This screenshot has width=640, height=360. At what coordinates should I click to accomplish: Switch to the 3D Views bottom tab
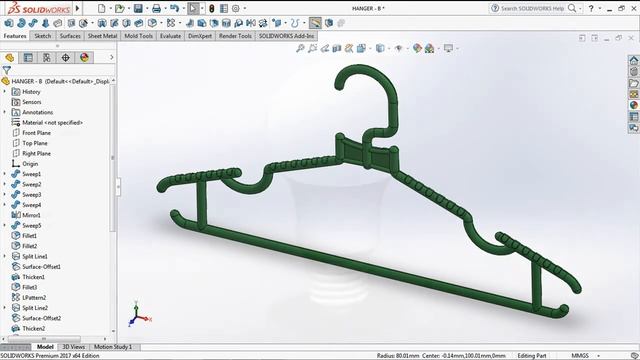coord(73,347)
